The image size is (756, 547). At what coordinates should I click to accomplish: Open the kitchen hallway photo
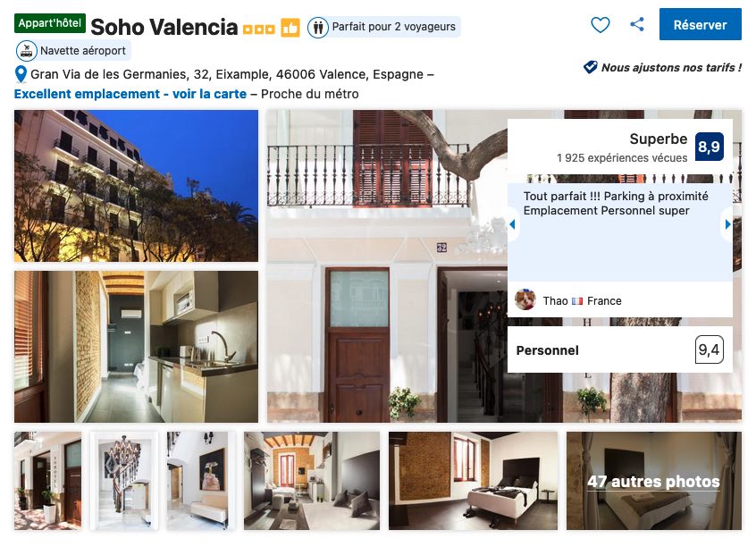(136, 346)
